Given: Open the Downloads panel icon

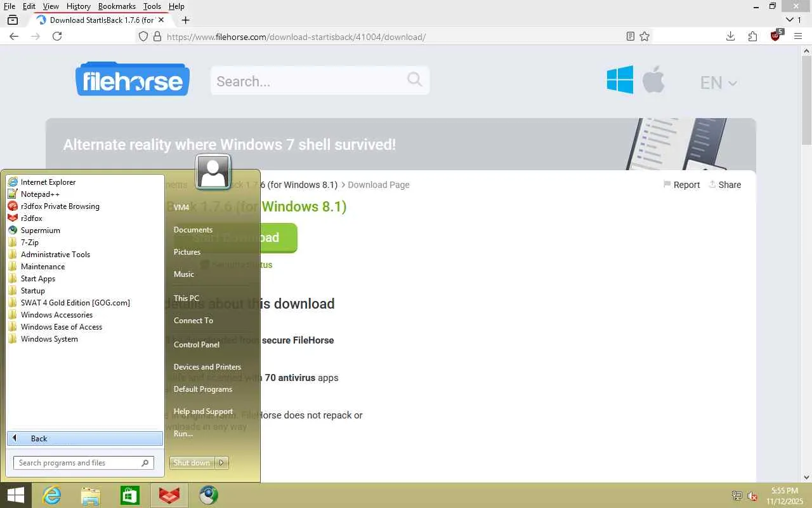Looking at the screenshot, I should click(731, 36).
